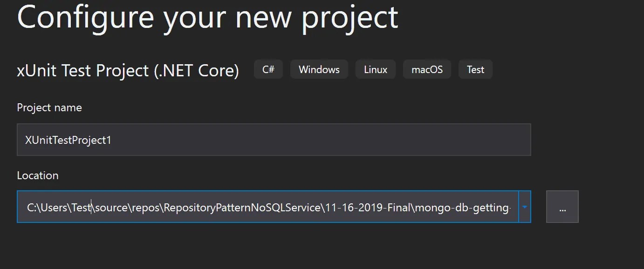The height and width of the screenshot is (269, 644).
Task: Click "RepositoryPatternNoSQLService" in the Location path
Action: pos(241,208)
